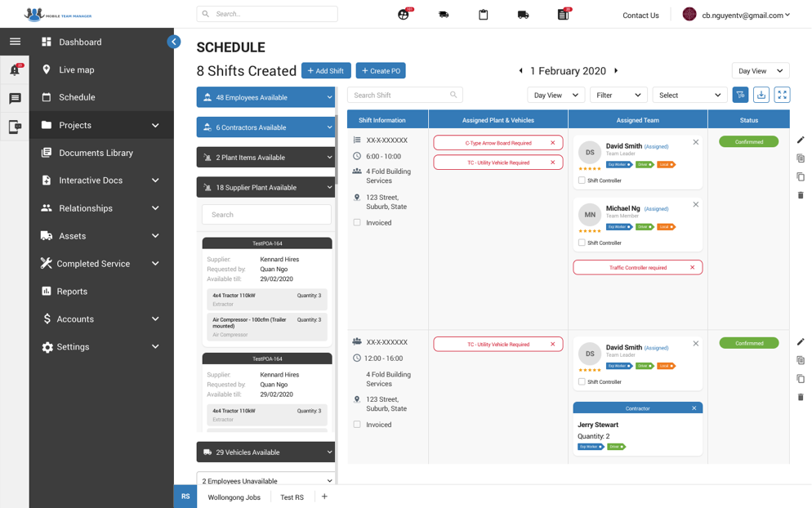Image resolution: width=812 pixels, height=508 pixels.
Task: Delete the first shift using trash icon
Action: [801, 195]
